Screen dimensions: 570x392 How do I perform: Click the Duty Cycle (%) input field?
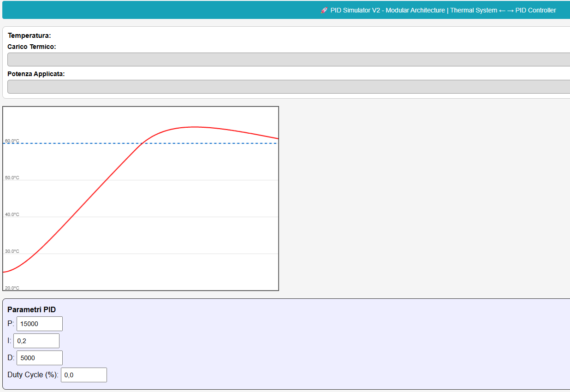tap(83, 374)
